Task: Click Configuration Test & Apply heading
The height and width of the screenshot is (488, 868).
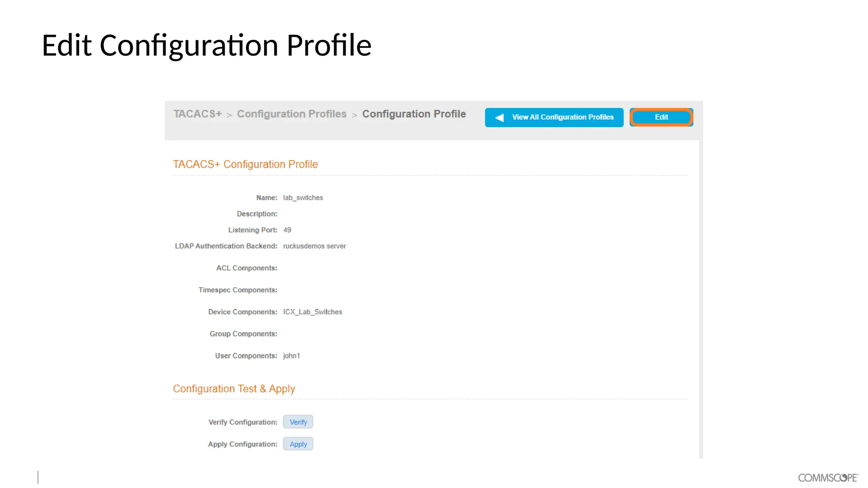Action: (234, 389)
